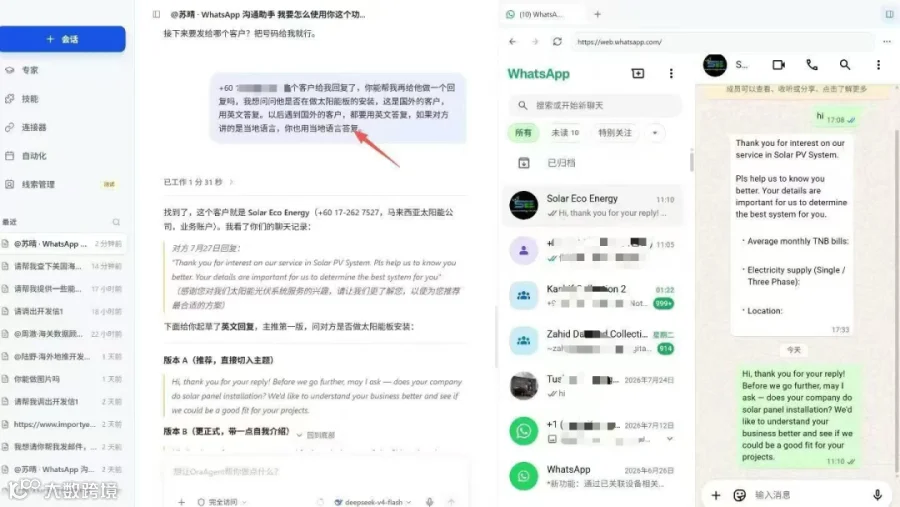The width and height of the screenshot is (900, 507).
Task: Start a new 会话 with the blue button
Action: (63, 39)
